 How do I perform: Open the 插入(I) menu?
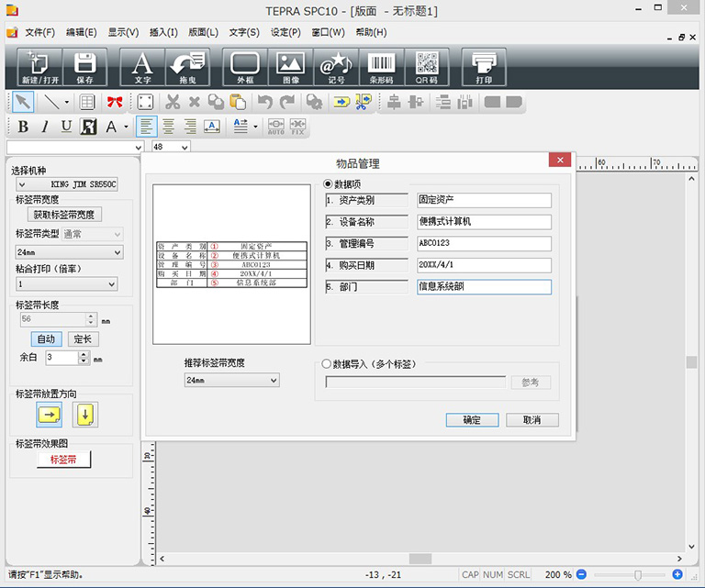[163, 32]
